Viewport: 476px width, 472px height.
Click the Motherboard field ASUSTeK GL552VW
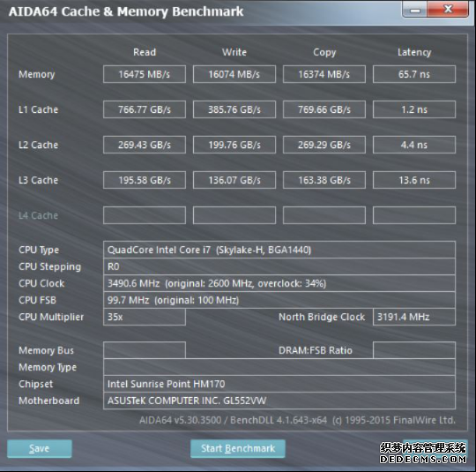(x=279, y=401)
